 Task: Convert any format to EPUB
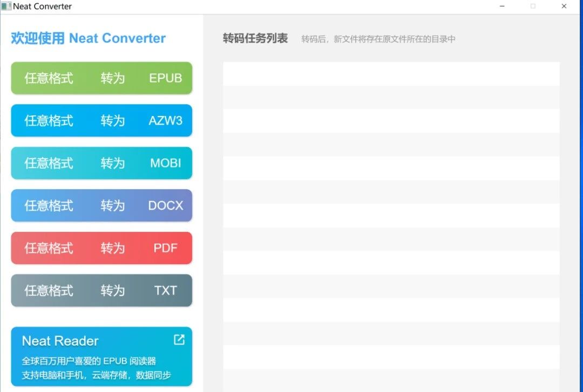[101, 78]
